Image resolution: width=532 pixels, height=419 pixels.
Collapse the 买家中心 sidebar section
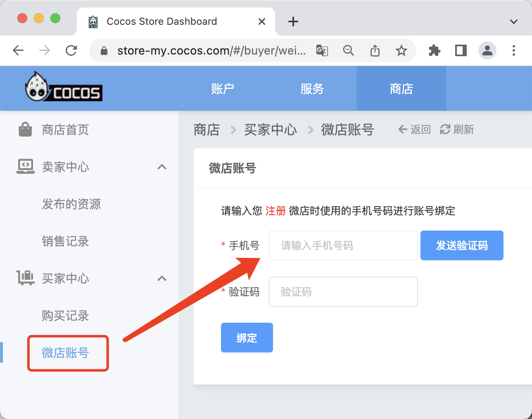tap(162, 279)
